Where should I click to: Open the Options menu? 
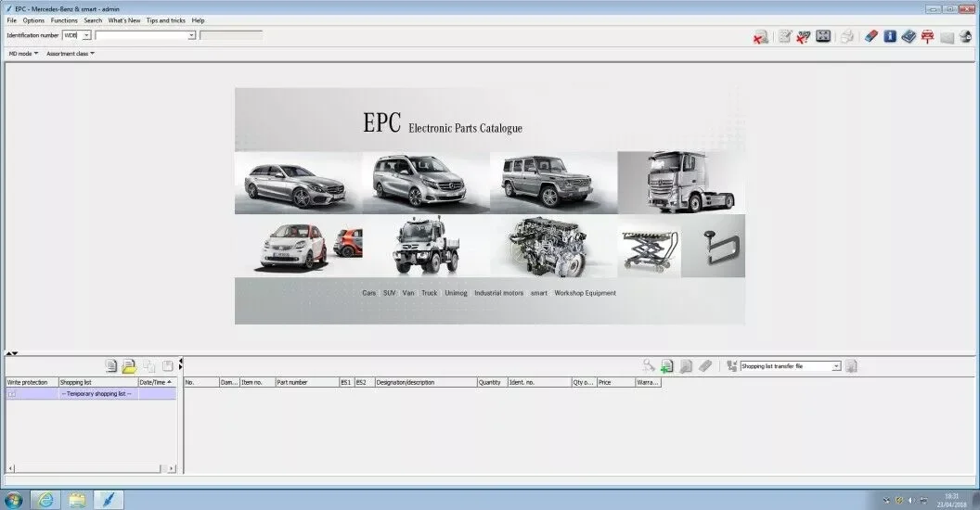[33, 20]
